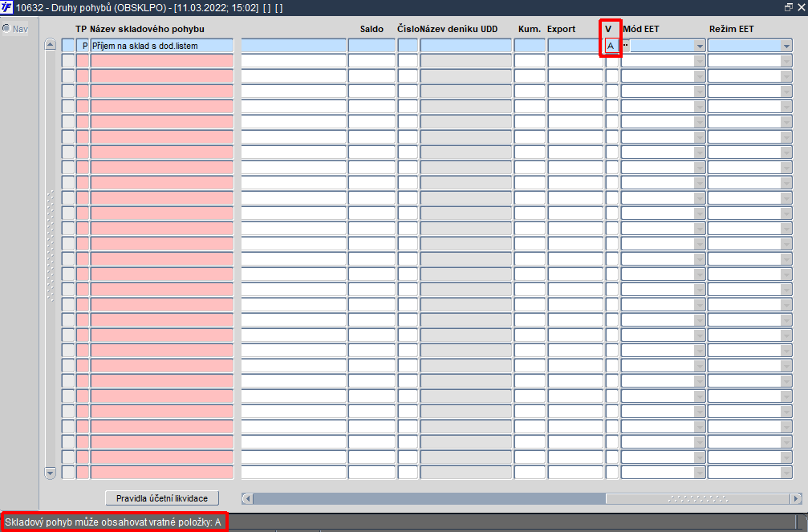Click the Saldo field in Příjem na sklad row
The image size is (808, 532).
coord(372,46)
